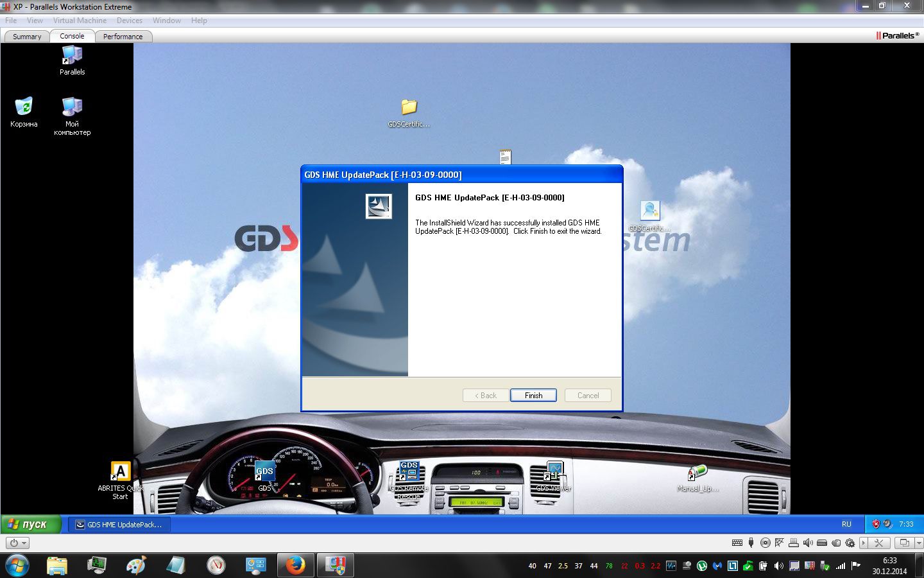Click the power plug battery tray icon
Image resolution: width=924 pixels, height=578 pixels.
coord(763,566)
